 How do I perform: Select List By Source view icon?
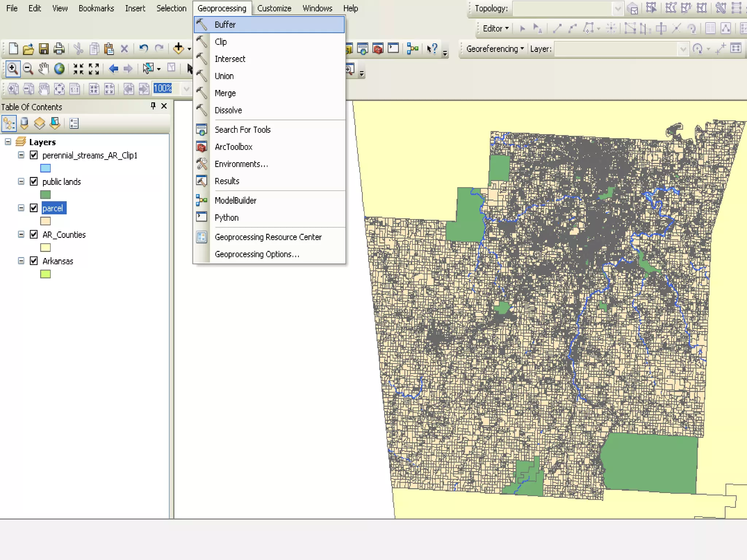coord(24,124)
